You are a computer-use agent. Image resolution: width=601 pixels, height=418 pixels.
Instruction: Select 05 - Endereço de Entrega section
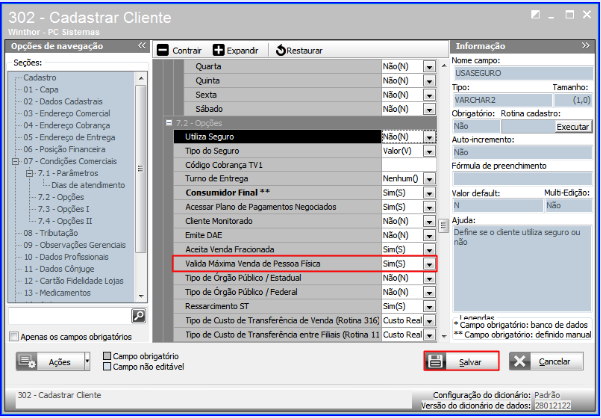pyautogui.click(x=69, y=137)
